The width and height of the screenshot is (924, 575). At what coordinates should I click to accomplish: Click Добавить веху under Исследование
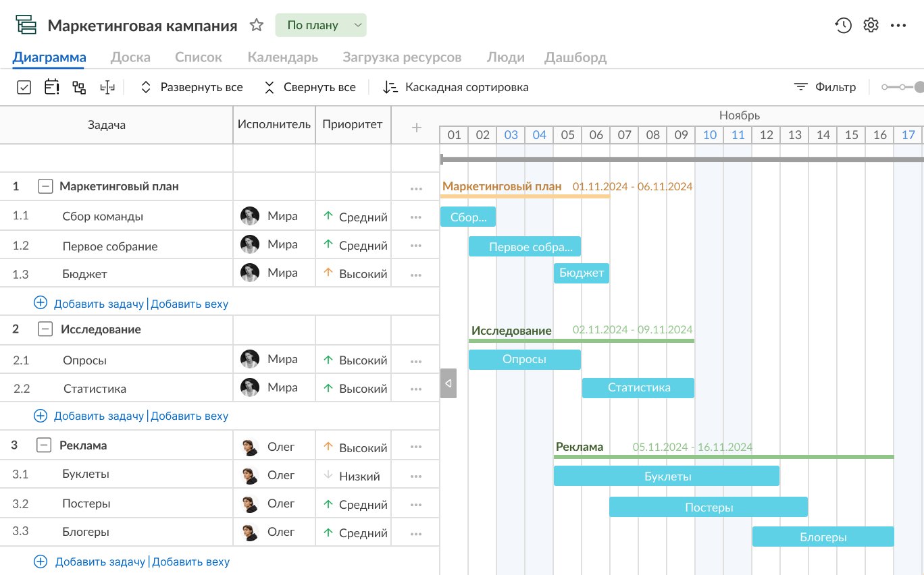pos(190,416)
